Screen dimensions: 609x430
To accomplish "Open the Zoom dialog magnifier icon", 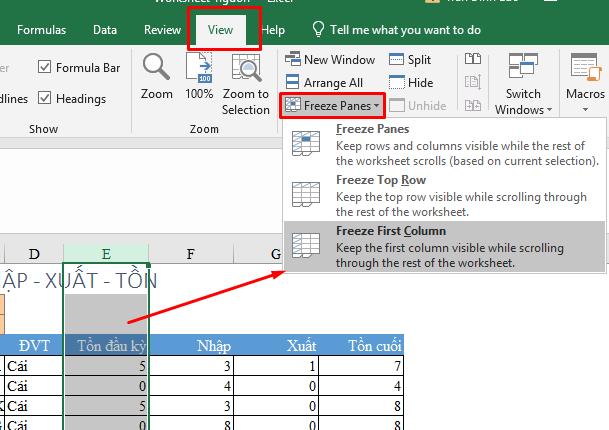I will coord(156,67).
